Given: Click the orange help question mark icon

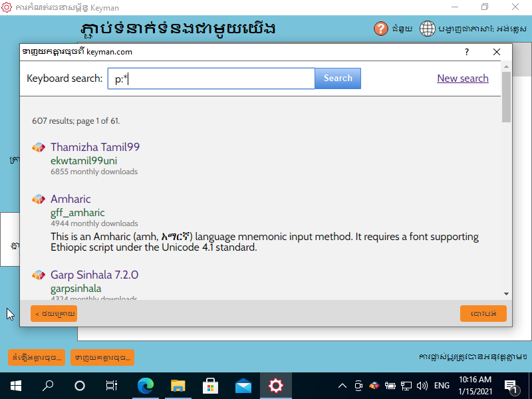Looking at the screenshot, I should 380,29.
